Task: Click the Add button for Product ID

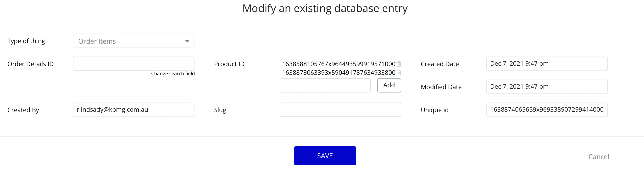Action: [x=389, y=85]
